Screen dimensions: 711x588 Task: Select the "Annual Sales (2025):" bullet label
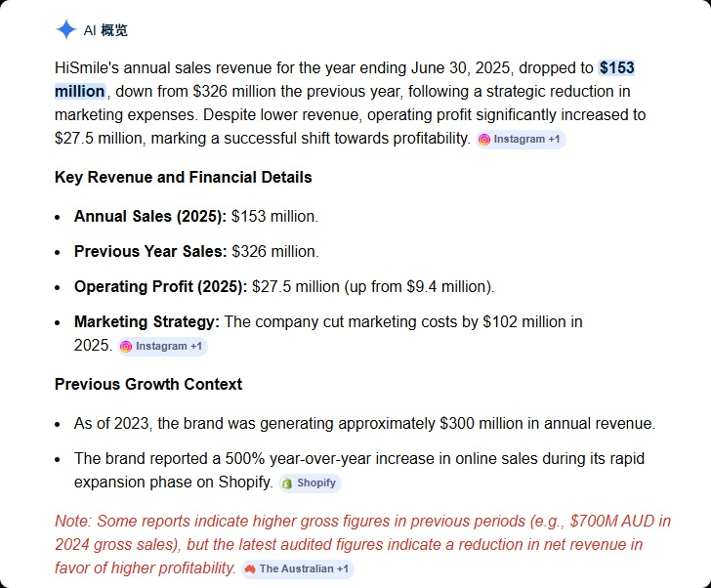[x=150, y=216]
